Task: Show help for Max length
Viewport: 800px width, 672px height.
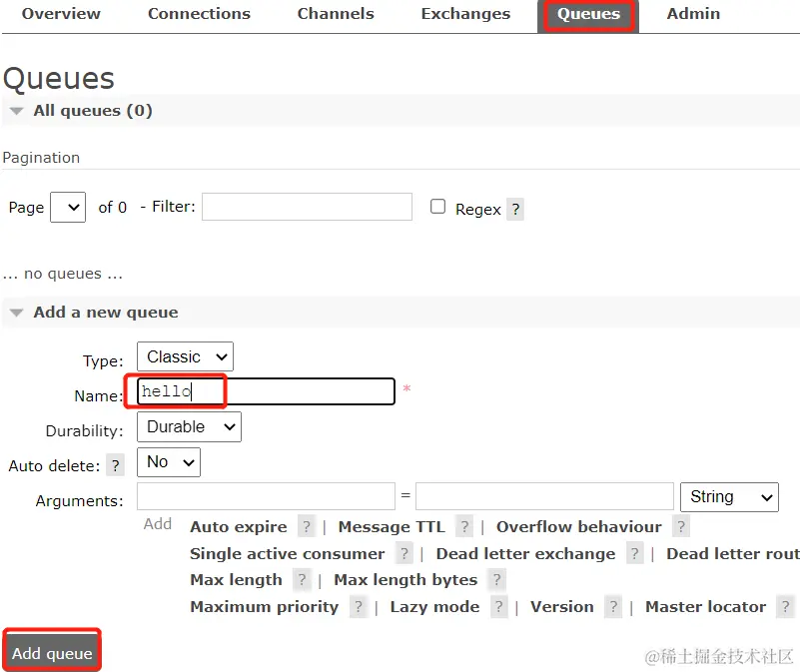Action: pyautogui.click(x=302, y=580)
